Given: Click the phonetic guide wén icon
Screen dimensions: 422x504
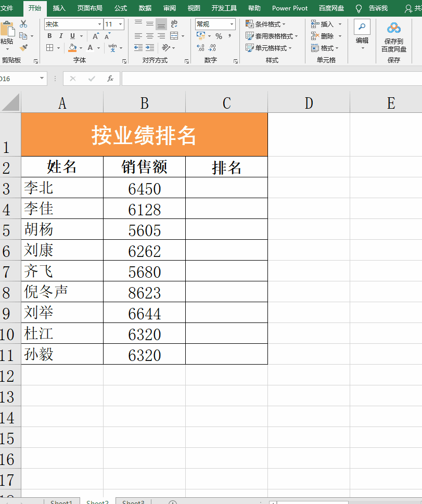Looking at the screenshot, I should 112,47.
